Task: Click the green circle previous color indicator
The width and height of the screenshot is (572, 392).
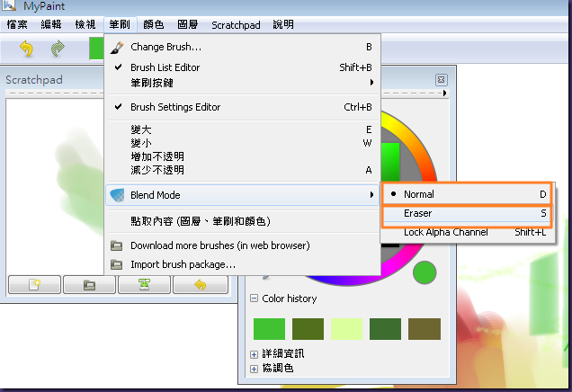Action: point(425,272)
